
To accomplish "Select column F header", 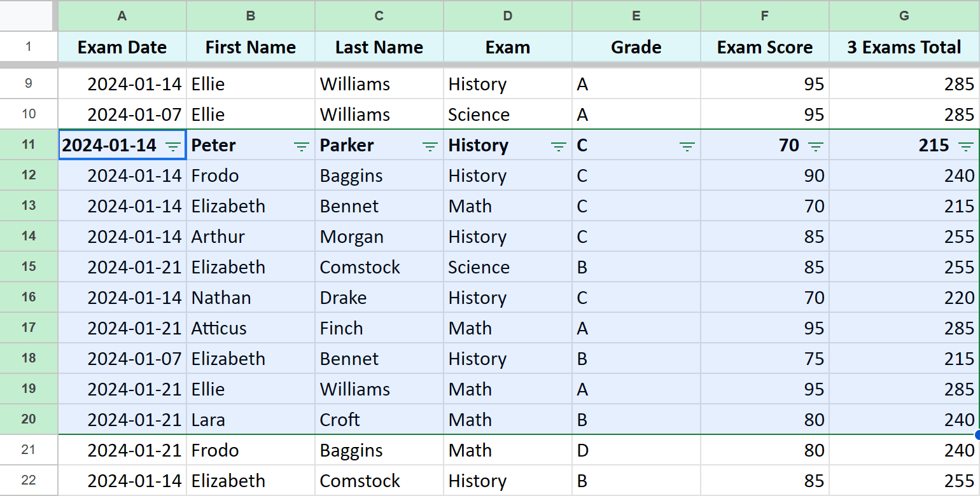I will tap(765, 16).
